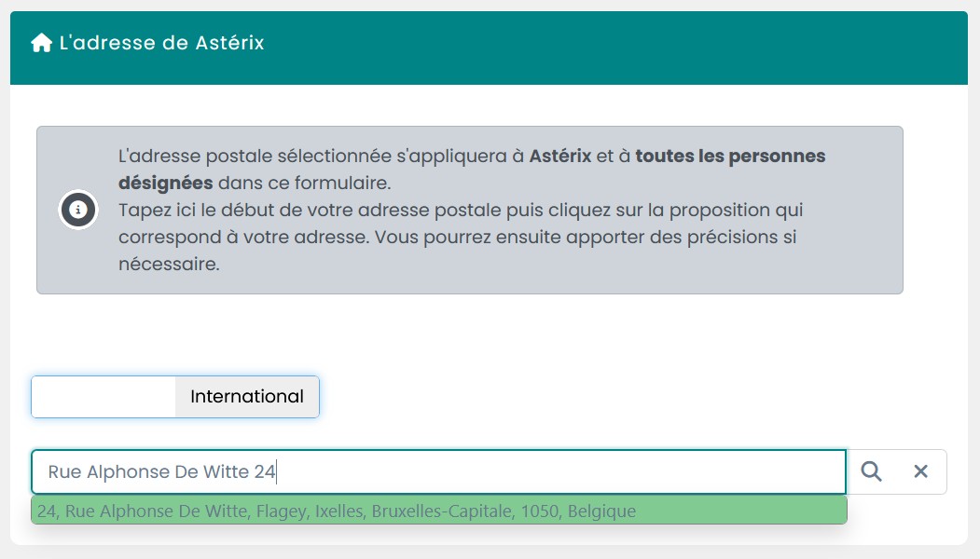
Task: Pick the Ixelles, Bruxelles-Capitale address proposal
Action: pyautogui.click(x=439, y=511)
